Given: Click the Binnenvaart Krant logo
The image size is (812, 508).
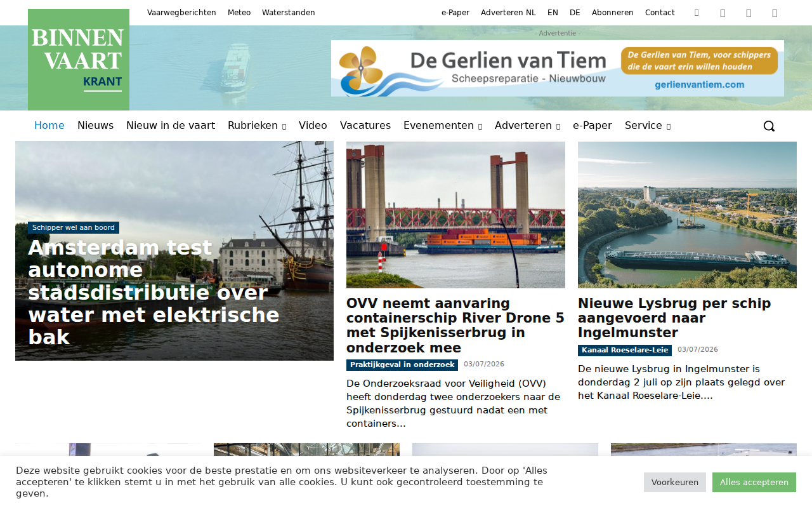Looking at the screenshot, I should tap(79, 60).
